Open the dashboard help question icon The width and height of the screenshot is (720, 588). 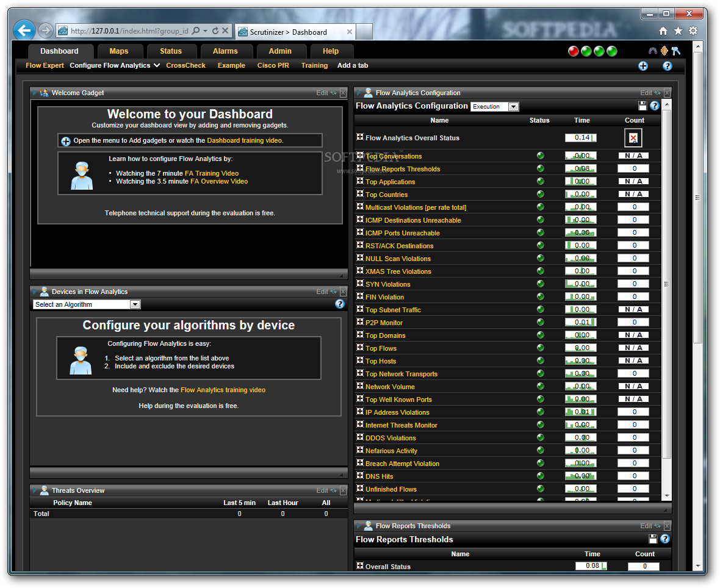click(x=667, y=66)
